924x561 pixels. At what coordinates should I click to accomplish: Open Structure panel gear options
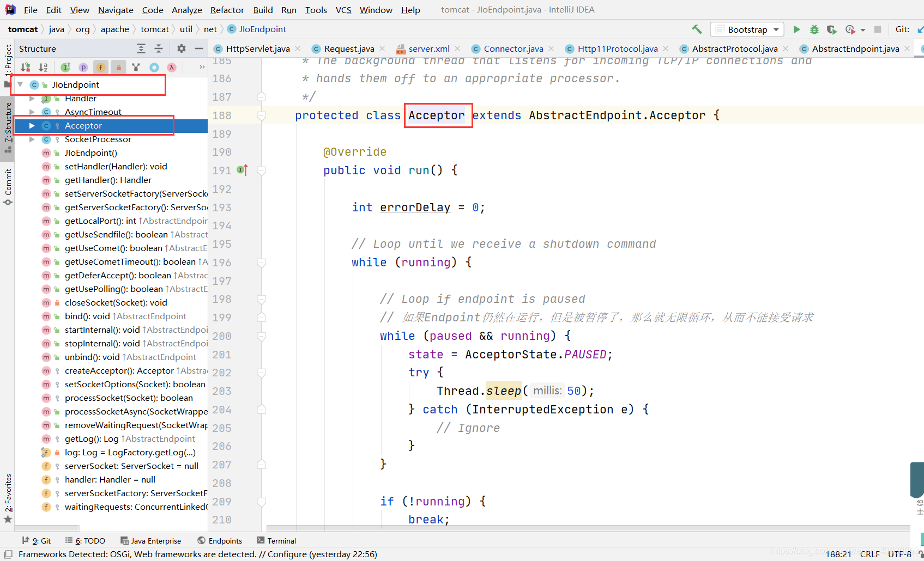pyautogui.click(x=182, y=48)
